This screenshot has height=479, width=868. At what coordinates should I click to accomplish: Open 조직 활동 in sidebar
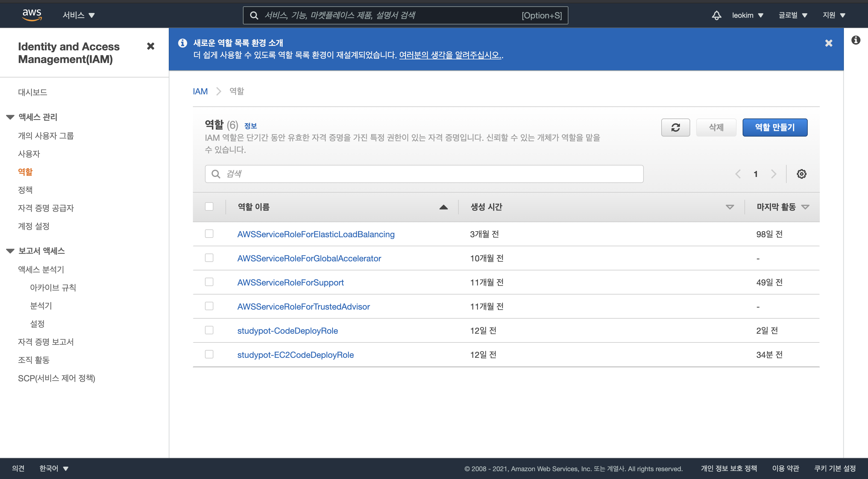coord(34,360)
